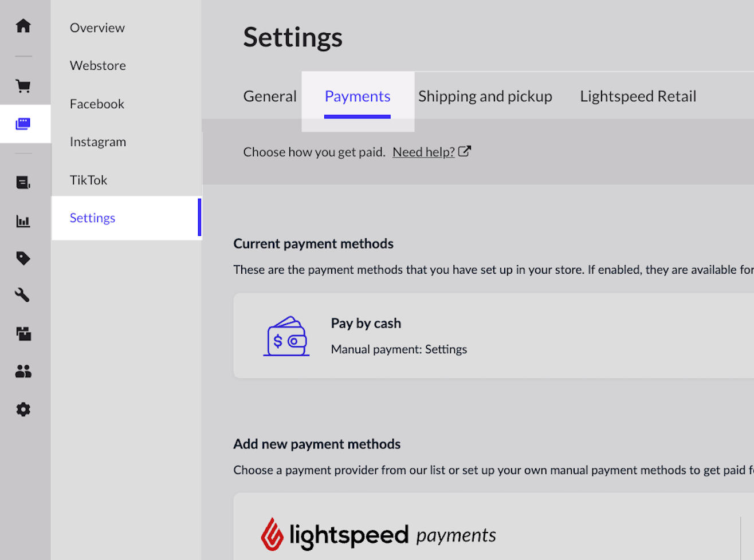
Task: Select TikTok in the submenu
Action: [x=89, y=180]
